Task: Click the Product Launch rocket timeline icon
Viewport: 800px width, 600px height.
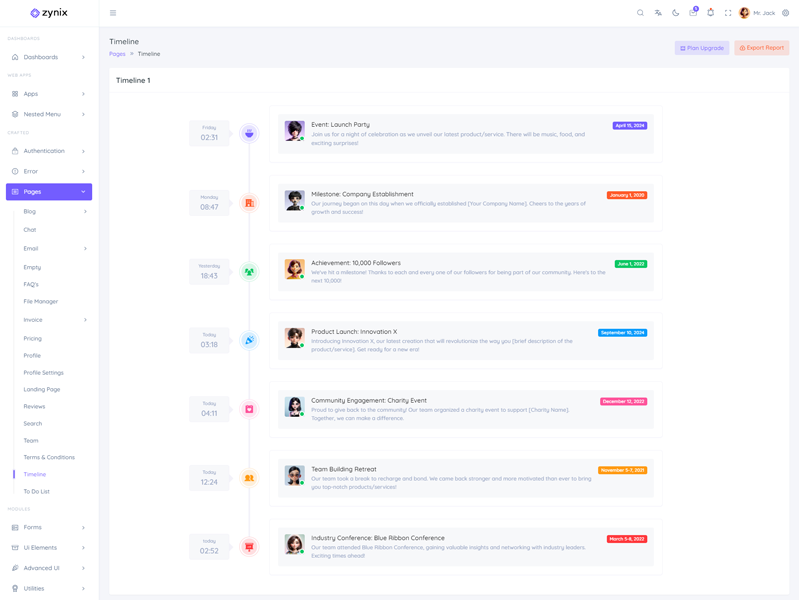Action: click(249, 340)
